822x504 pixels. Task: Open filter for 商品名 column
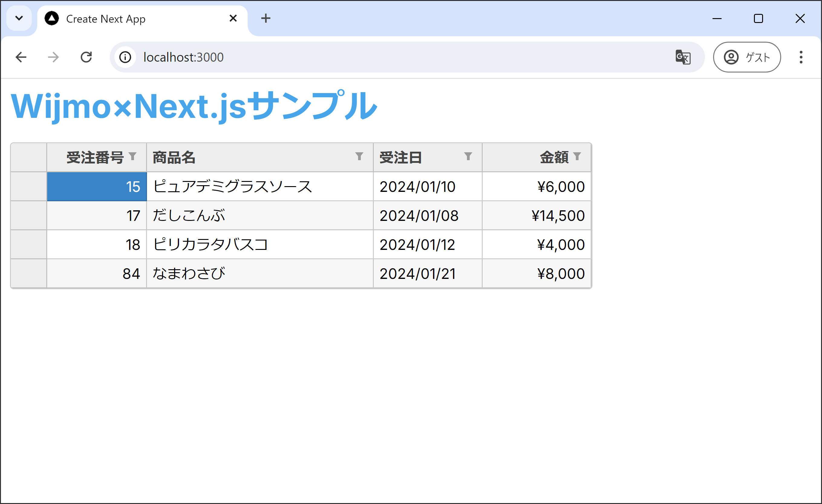(x=359, y=156)
